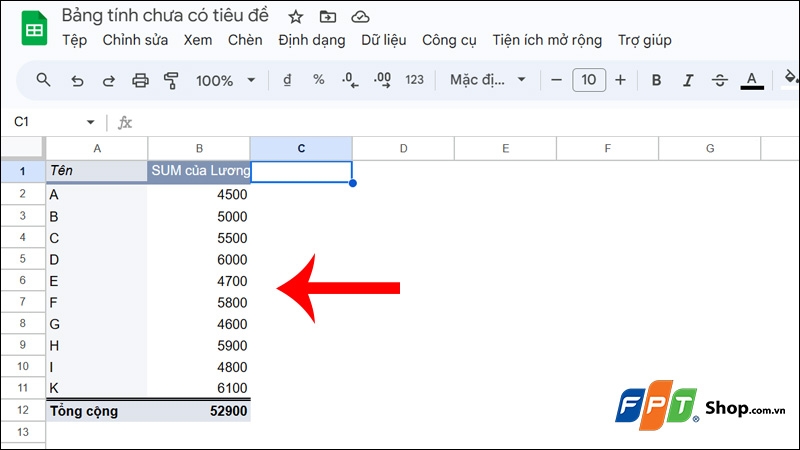This screenshot has height=450, width=800.
Task: Open the Google Sheets home icon
Action: click(34, 28)
